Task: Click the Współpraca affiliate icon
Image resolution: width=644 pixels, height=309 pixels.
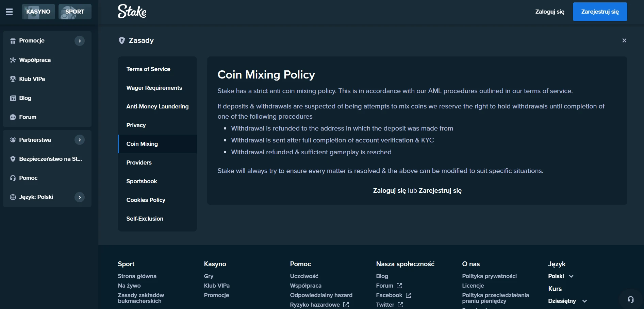Action: pos(13,60)
